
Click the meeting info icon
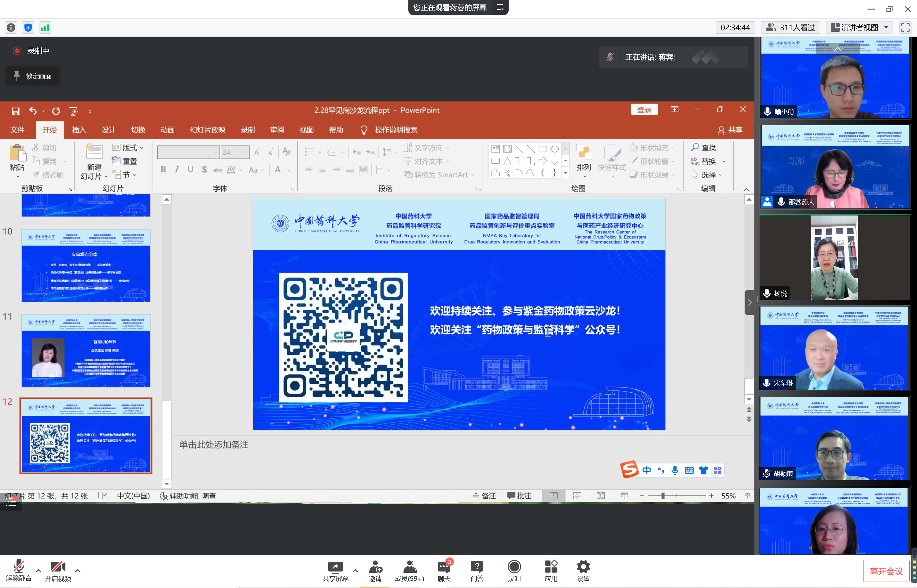(11, 28)
